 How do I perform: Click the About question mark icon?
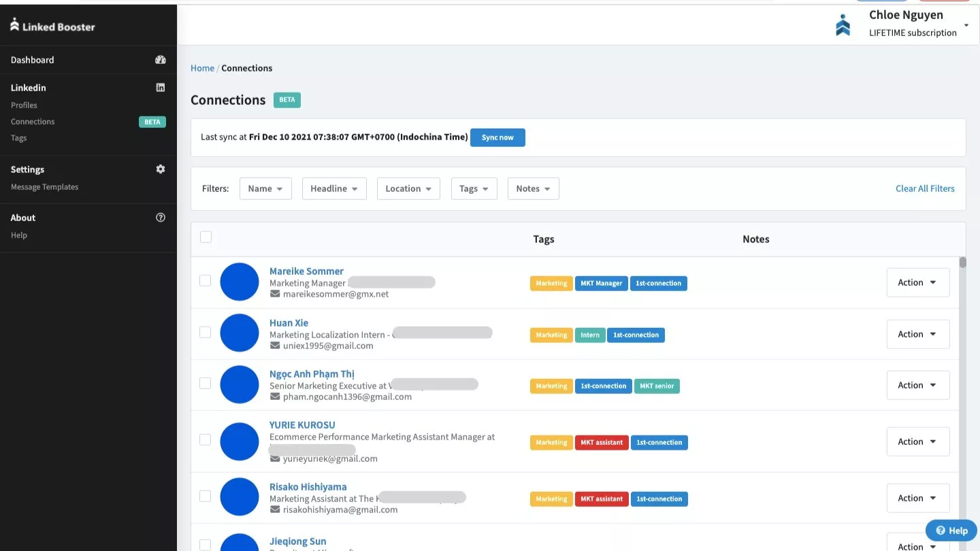161,218
